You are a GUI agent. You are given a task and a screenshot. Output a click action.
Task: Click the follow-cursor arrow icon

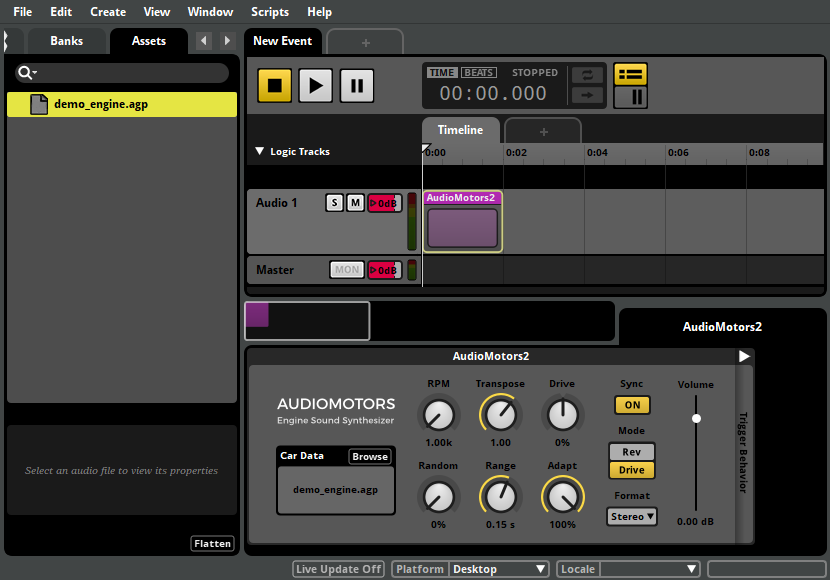coord(587,96)
